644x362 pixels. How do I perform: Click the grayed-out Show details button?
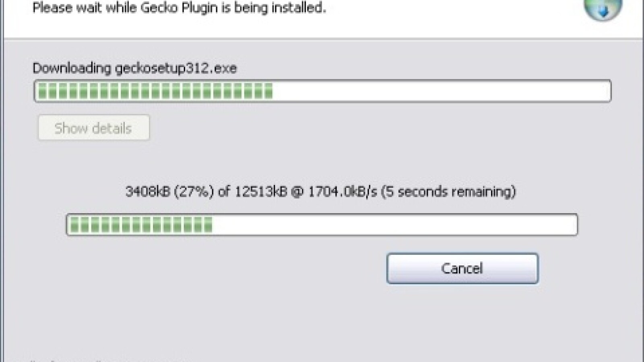(93, 128)
